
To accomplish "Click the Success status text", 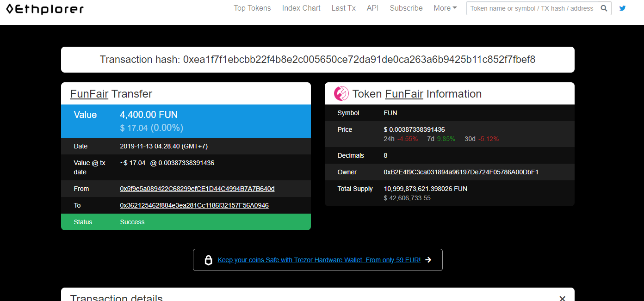I will 132,222.
